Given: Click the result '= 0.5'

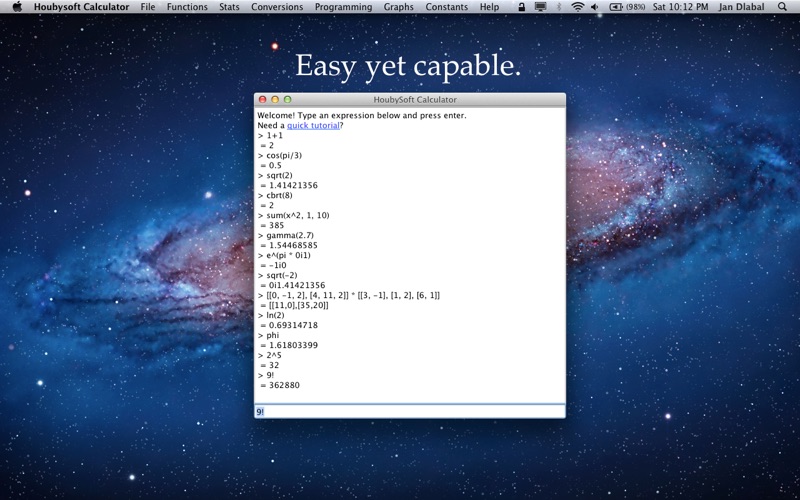Looking at the screenshot, I should (x=271, y=166).
